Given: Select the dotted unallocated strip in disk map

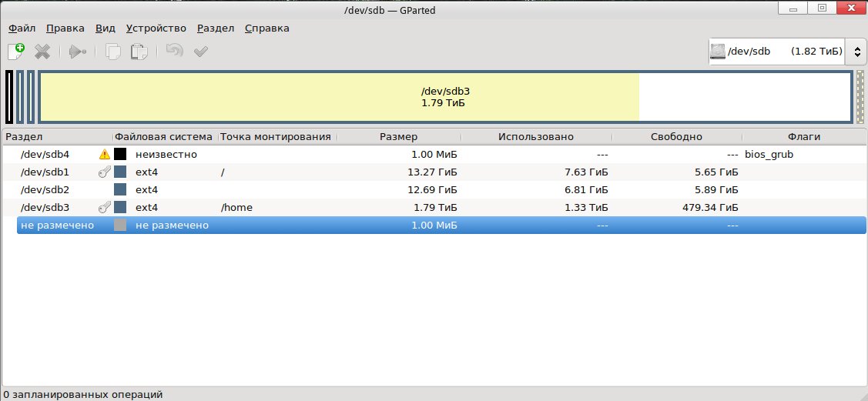Looking at the screenshot, I should click(860, 97).
